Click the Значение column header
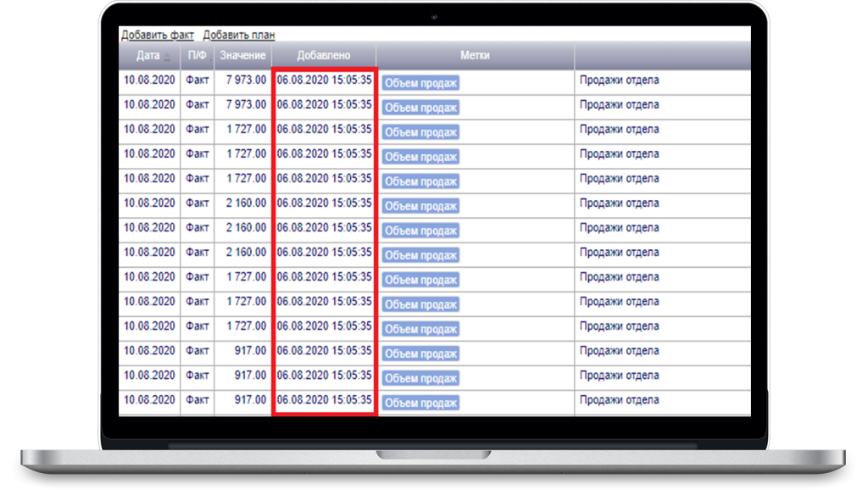Image resolution: width=868 pixels, height=490 pixels. tap(242, 55)
